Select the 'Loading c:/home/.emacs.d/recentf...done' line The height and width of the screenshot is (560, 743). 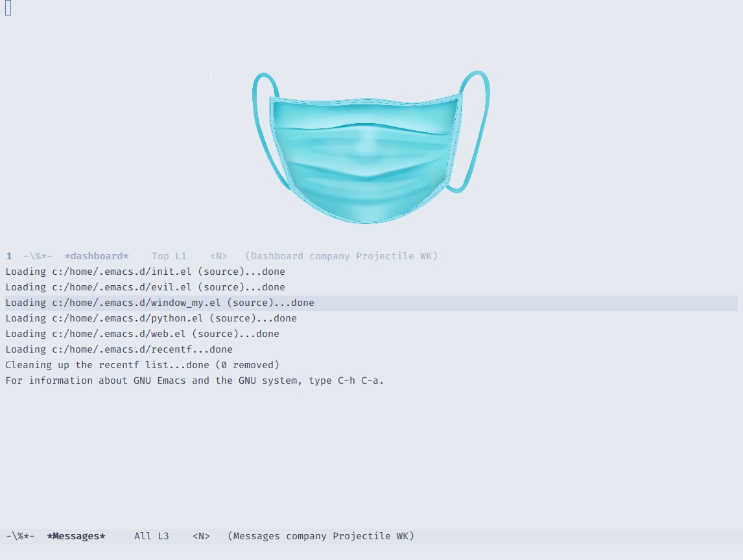tap(119, 349)
